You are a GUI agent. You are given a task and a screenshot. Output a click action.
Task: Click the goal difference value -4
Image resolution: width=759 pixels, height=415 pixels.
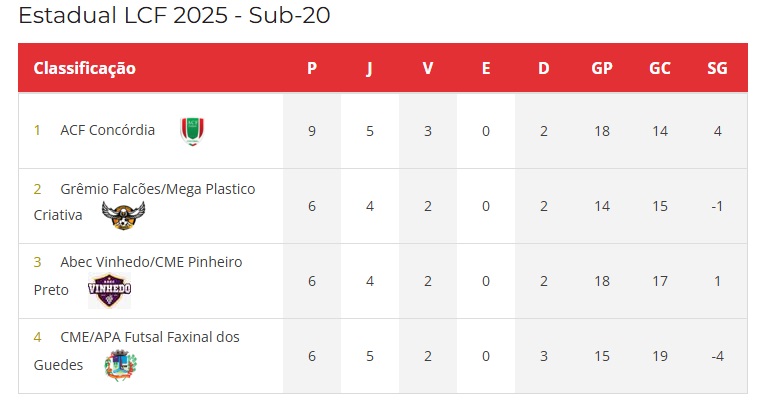717,356
